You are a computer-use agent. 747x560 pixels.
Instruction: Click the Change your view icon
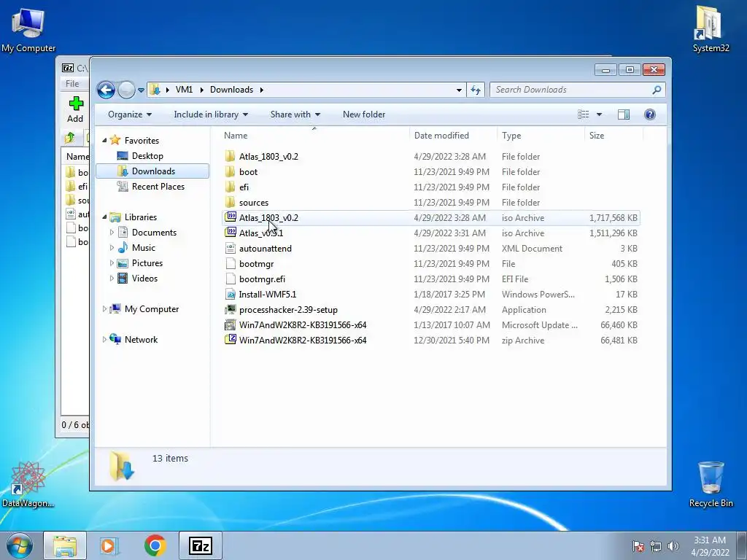click(x=583, y=114)
